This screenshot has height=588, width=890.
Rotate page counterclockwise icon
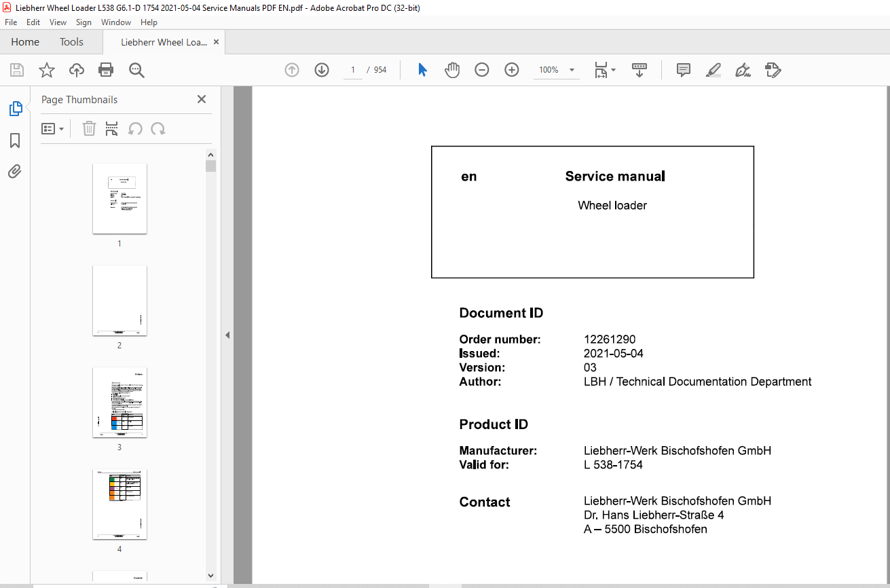click(x=135, y=128)
